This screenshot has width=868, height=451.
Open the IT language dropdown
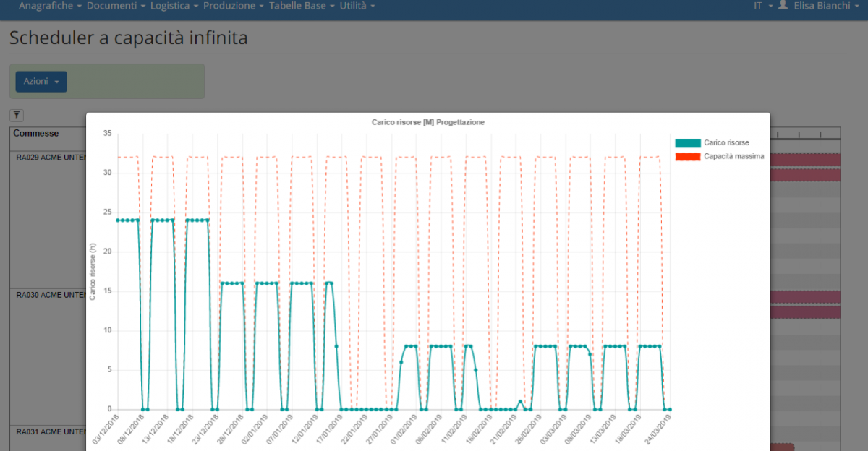(762, 6)
